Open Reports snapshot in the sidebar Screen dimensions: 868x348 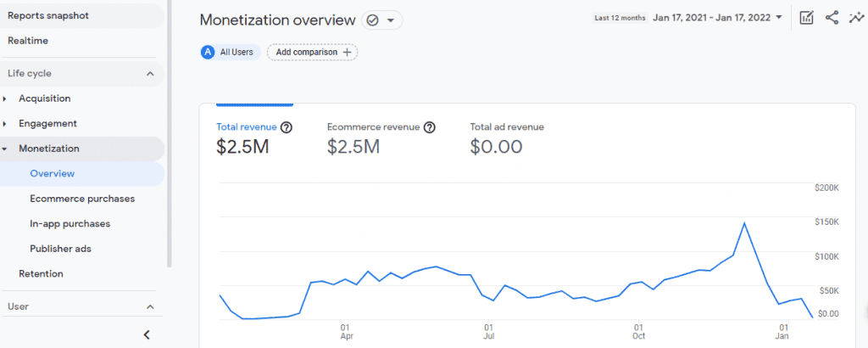click(x=82, y=15)
